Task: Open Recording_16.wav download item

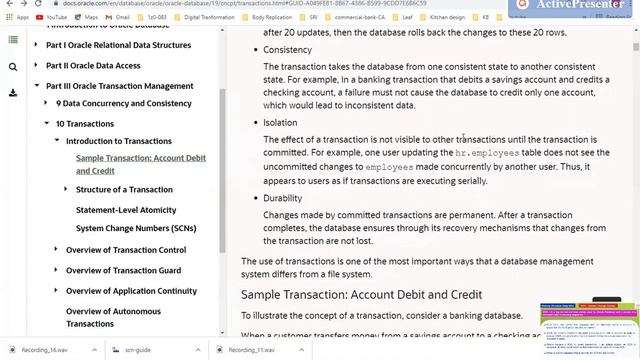Action: point(44,350)
